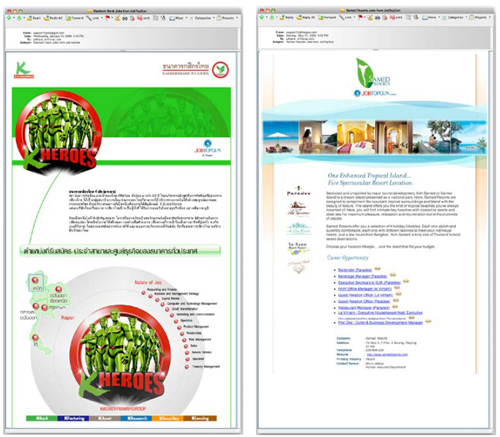Mark the Samed Resorts email as Junk
Image resolution: width=500 pixels, height=437 pixels.
pyautogui.click(x=396, y=17)
